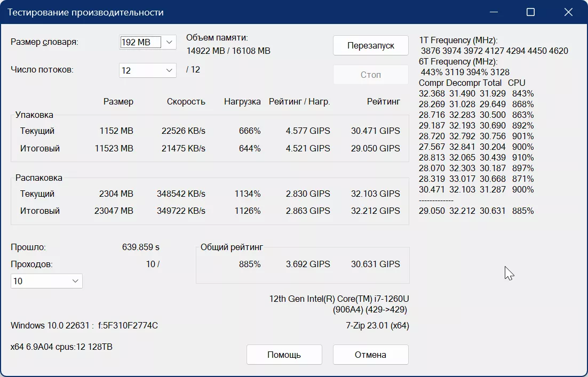Image resolution: width=588 pixels, height=377 pixels.
Task: Click the Общий рейтинг group label
Action: point(232,247)
